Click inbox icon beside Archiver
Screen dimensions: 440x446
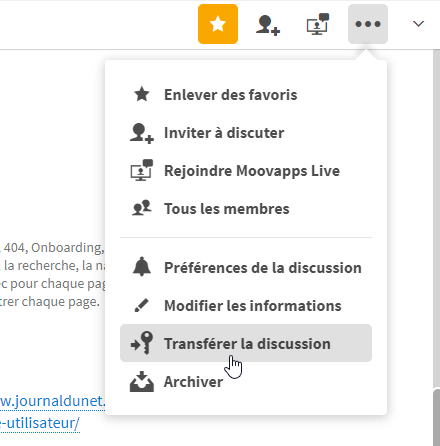[x=142, y=381]
